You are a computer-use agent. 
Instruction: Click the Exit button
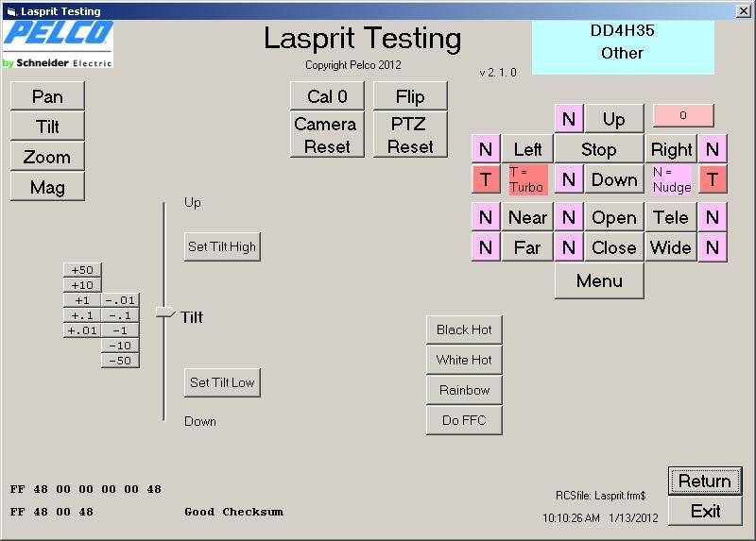click(x=705, y=511)
